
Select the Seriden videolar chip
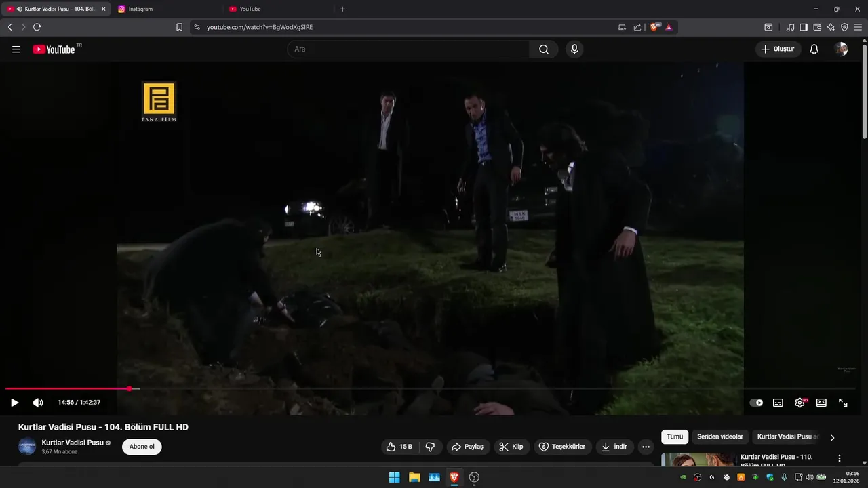coord(720,437)
